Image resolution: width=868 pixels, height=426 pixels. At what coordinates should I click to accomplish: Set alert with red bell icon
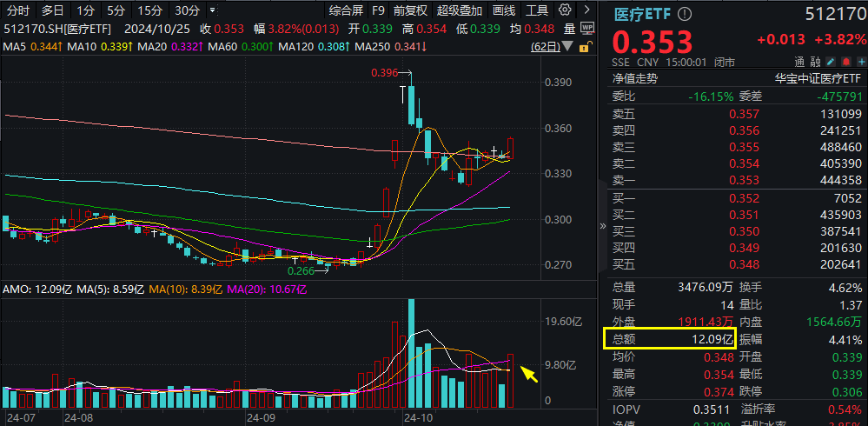846,62
